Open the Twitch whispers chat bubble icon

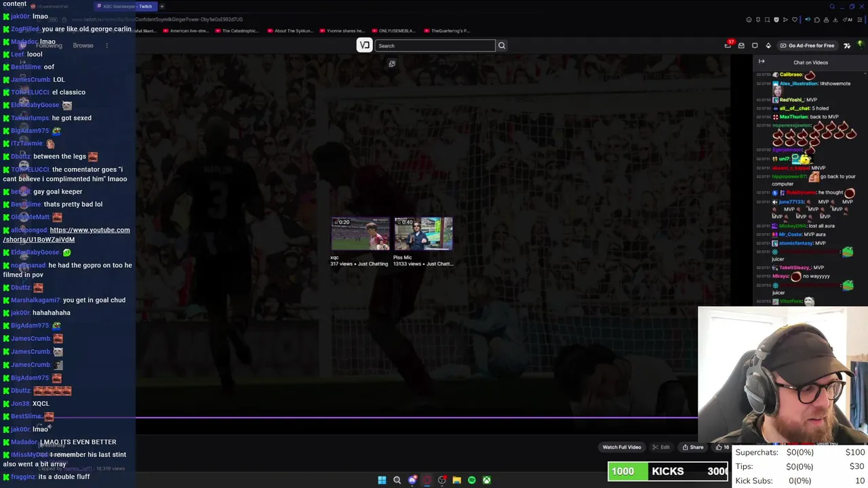click(x=755, y=45)
